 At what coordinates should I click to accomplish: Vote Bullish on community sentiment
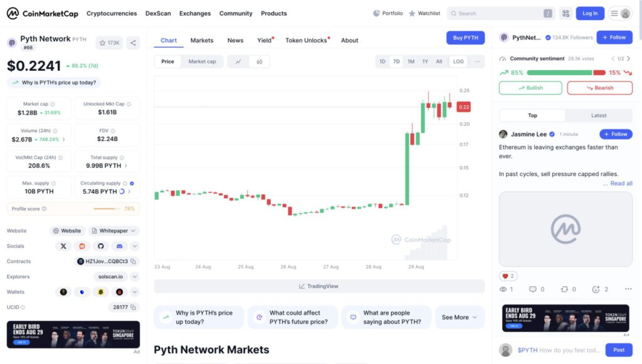(530, 88)
